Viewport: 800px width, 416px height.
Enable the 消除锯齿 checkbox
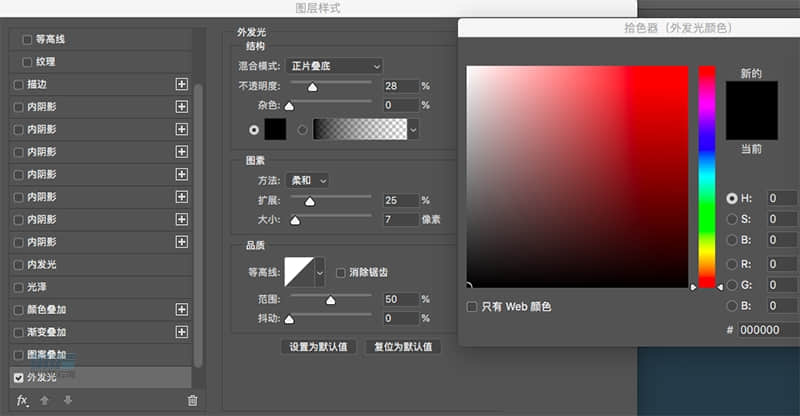(x=340, y=273)
